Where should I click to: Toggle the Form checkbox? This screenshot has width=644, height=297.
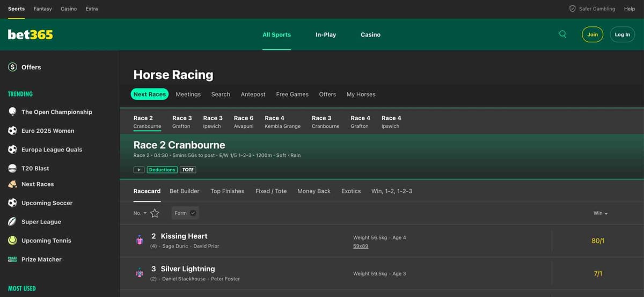tap(193, 213)
